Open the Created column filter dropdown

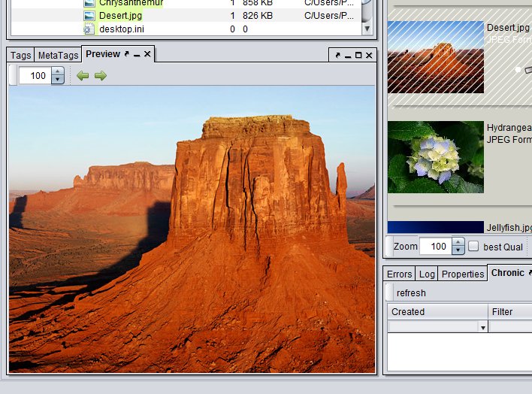[482, 327]
